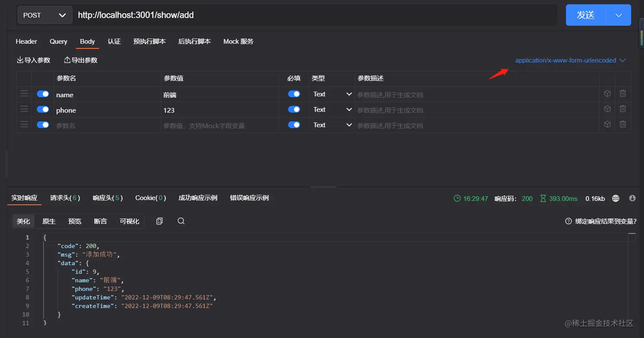The image size is (644, 338).
Task: Select the 可视化 response view
Action: 129,221
